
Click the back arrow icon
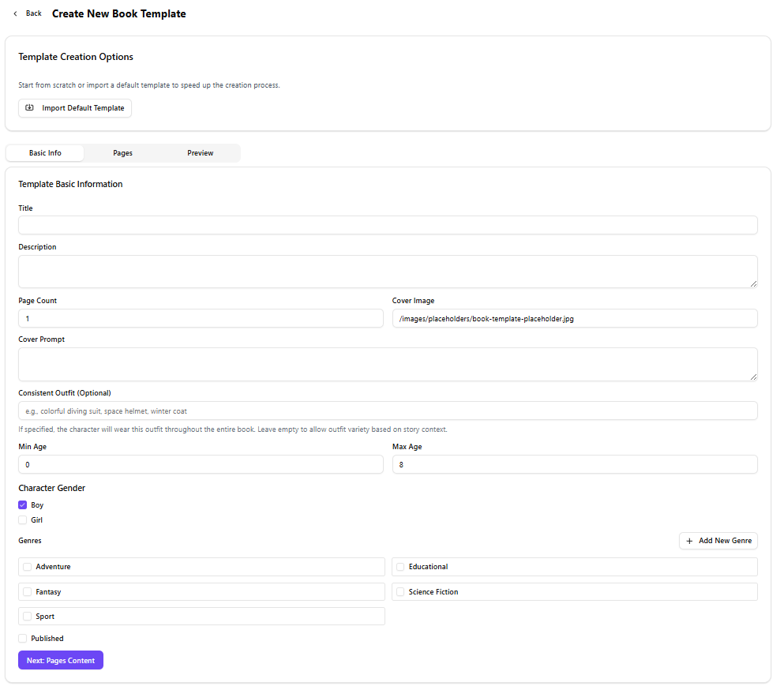[x=15, y=13]
